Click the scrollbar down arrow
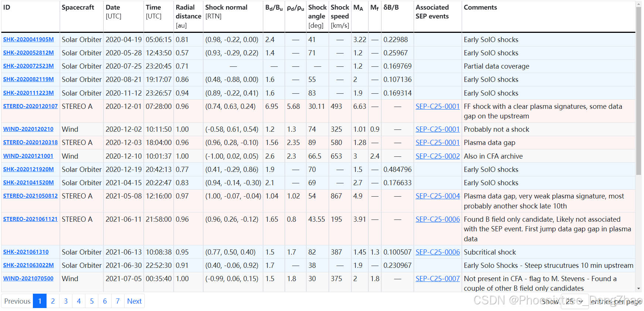The image size is (644, 311). point(639,288)
